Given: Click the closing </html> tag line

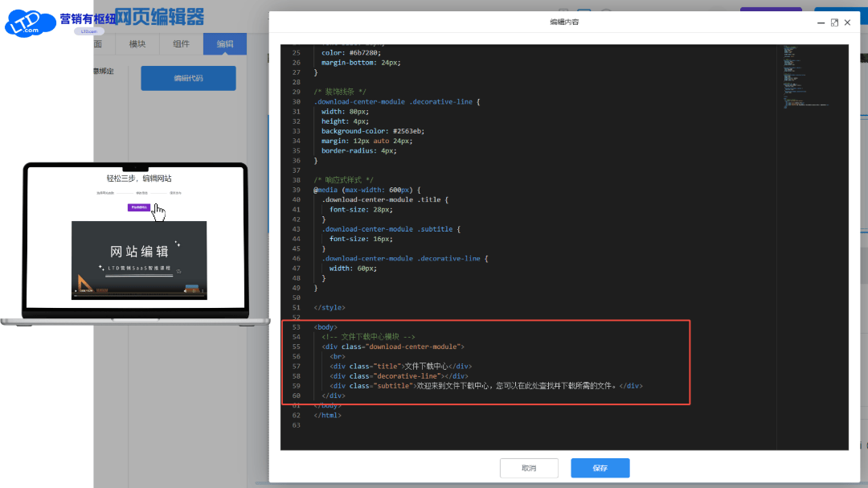Looking at the screenshot, I should tap(327, 416).
